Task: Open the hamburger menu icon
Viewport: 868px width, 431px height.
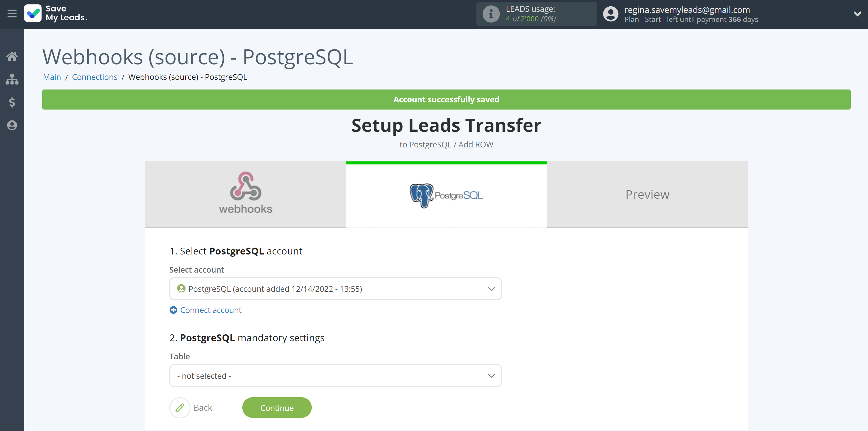Action: [12, 14]
